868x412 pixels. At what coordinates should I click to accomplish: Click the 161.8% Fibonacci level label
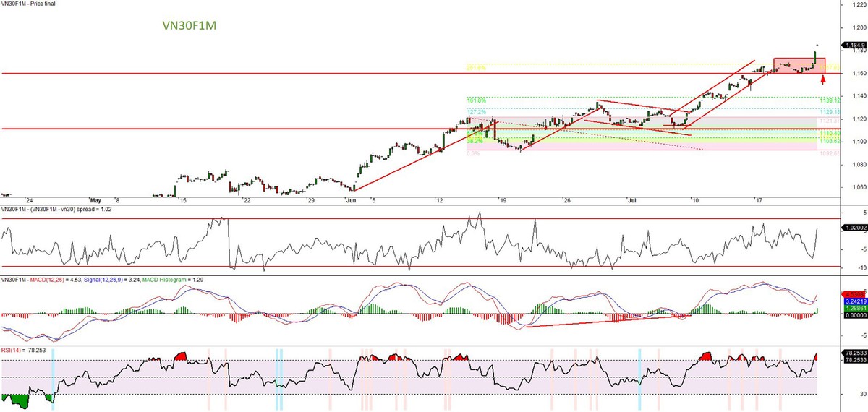click(x=477, y=100)
